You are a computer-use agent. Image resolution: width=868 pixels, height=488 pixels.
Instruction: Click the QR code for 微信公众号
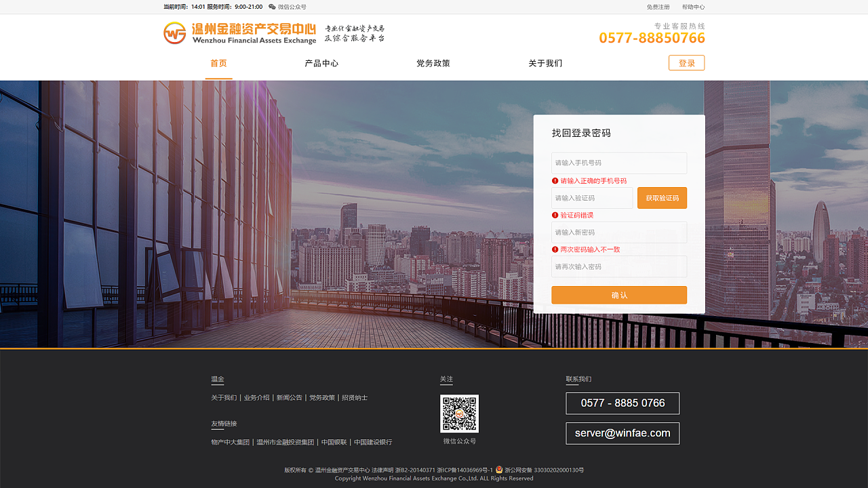pyautogui.click(x=459, y=413)
